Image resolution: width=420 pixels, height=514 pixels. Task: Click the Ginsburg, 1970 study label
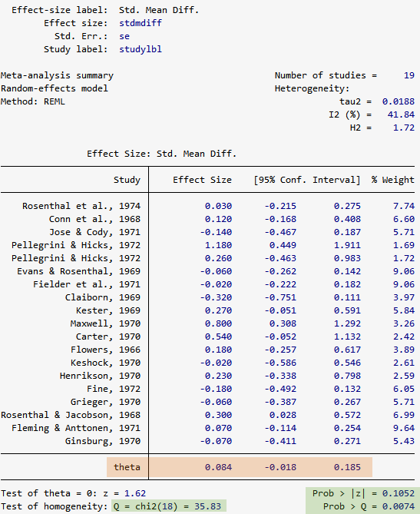pos(103,441)
